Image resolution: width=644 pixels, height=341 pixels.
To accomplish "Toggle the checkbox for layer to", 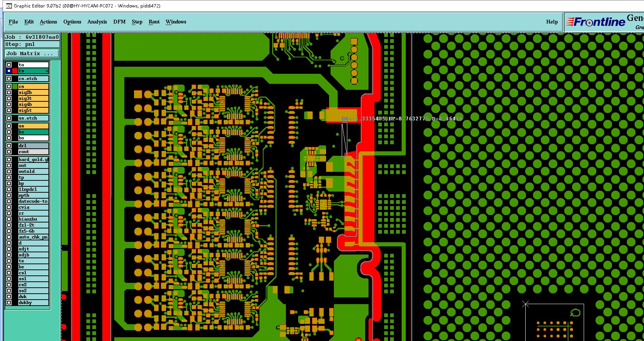I will click(x=9, y=65).
